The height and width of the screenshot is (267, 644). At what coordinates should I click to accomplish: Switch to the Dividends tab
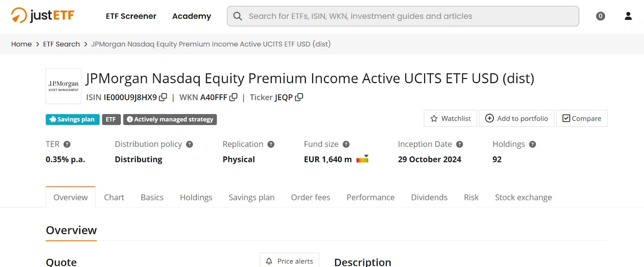click(x=429, y=197)
